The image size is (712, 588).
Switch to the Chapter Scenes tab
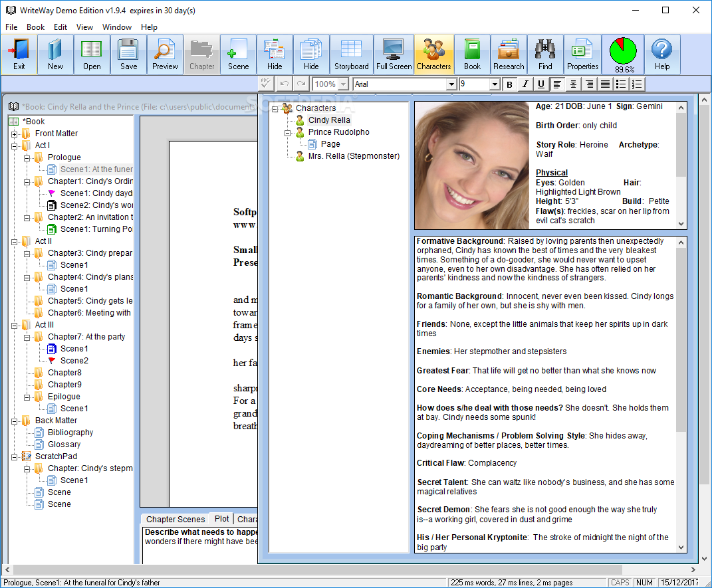tap(176, 520)
